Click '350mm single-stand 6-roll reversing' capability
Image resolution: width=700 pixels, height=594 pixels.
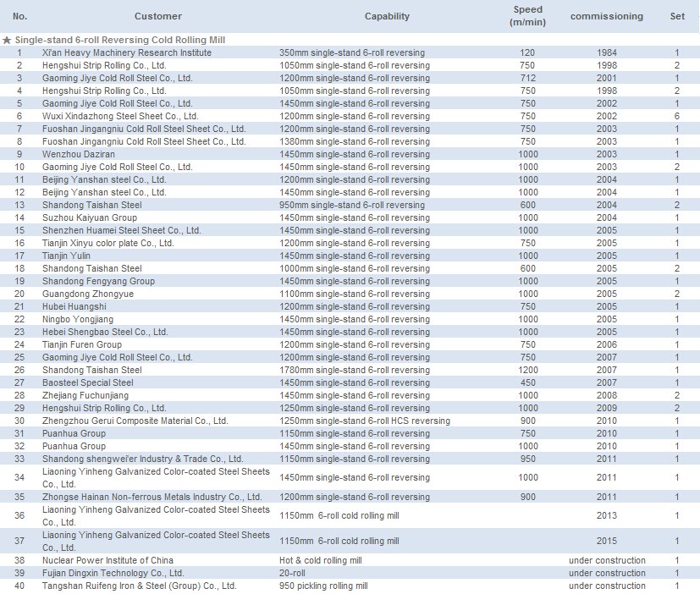coord(352,52)
